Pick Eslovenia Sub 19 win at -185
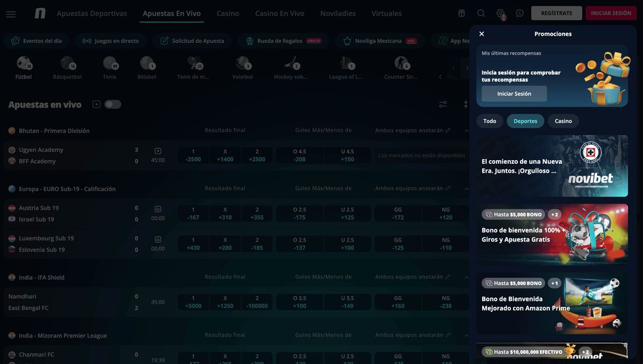This screenshot has width=643, height=364. tap(257, 244)
